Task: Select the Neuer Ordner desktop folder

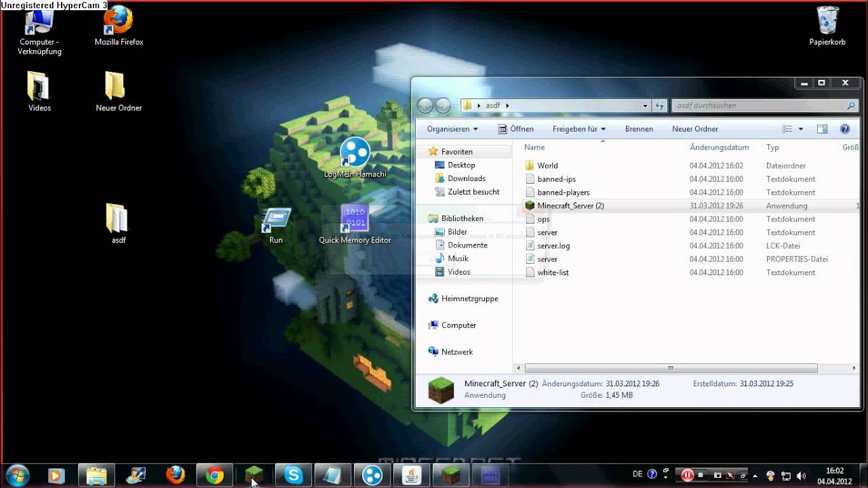Action: 119,91
